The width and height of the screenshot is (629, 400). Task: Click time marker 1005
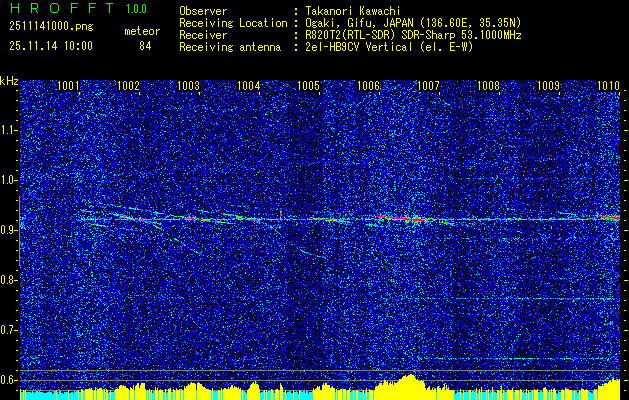tap(308, 85)
